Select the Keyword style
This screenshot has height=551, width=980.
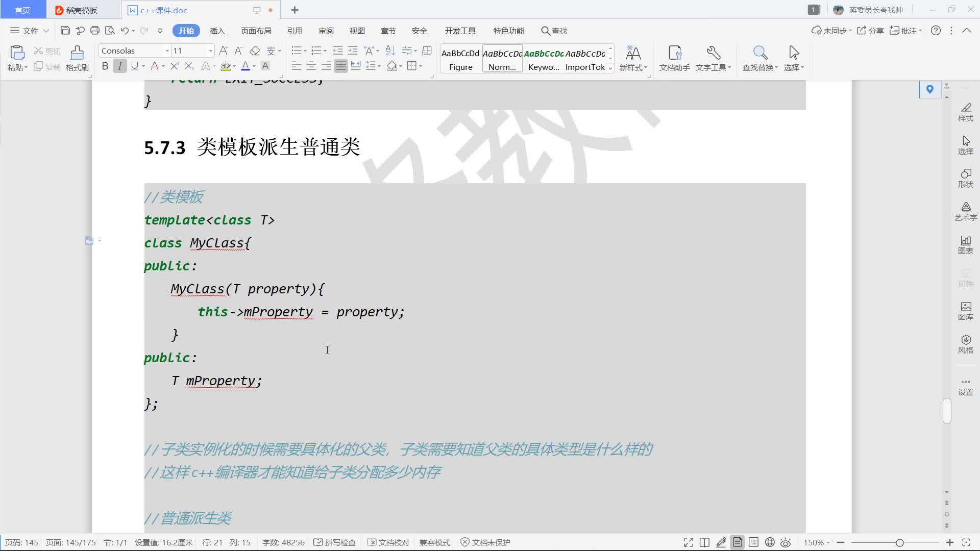544,59
